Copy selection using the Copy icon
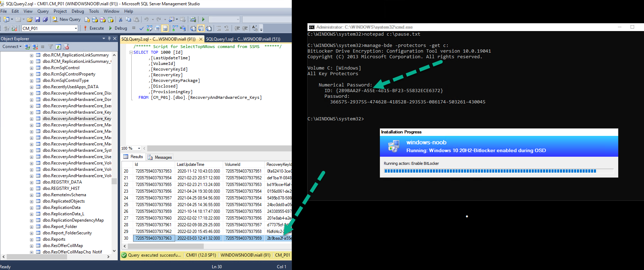This screenshot has width=644, height=270. click(x=128, y=19)
